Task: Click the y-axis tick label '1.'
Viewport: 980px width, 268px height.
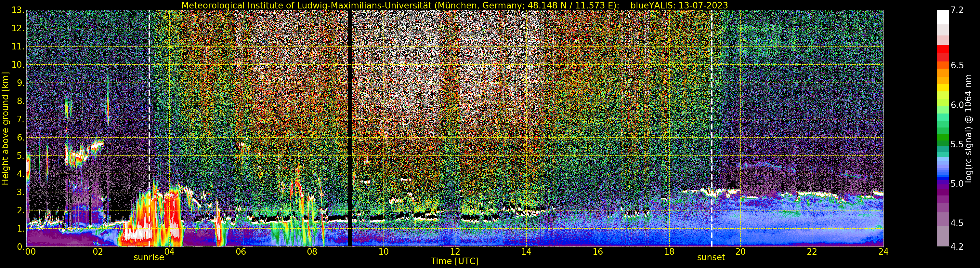Action: pos(20,229)
